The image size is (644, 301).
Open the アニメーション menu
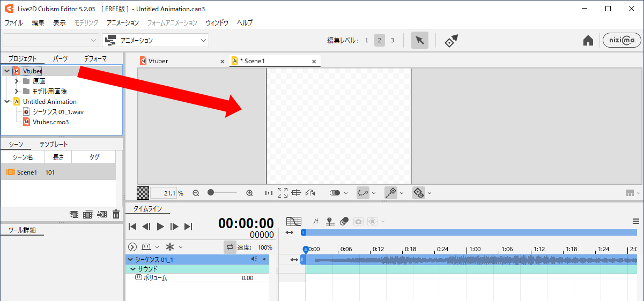click(x=122, y=23)
